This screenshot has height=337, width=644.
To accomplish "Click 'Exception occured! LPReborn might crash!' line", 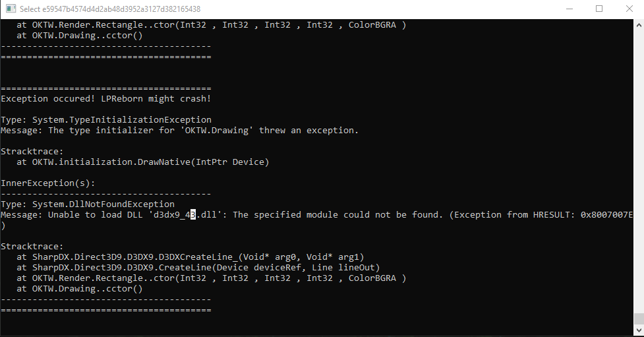I will 106,99.
